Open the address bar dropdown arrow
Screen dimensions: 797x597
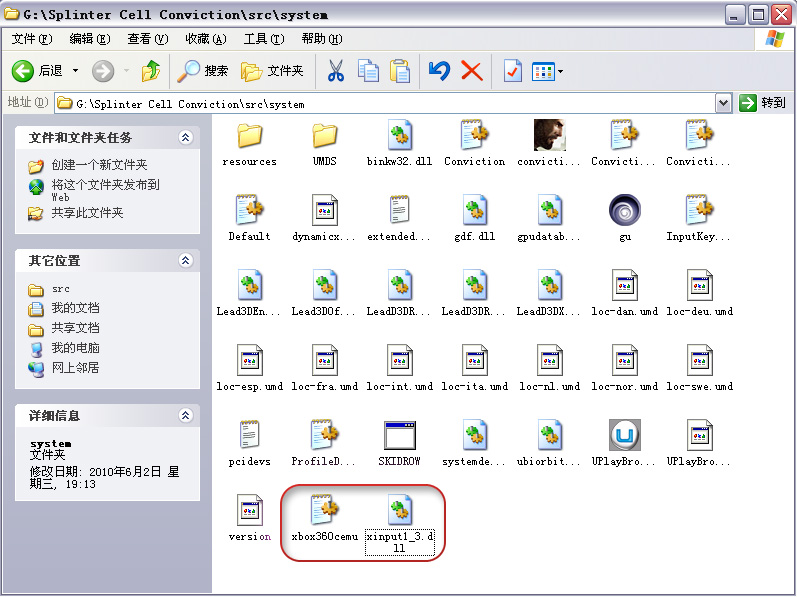724,103
